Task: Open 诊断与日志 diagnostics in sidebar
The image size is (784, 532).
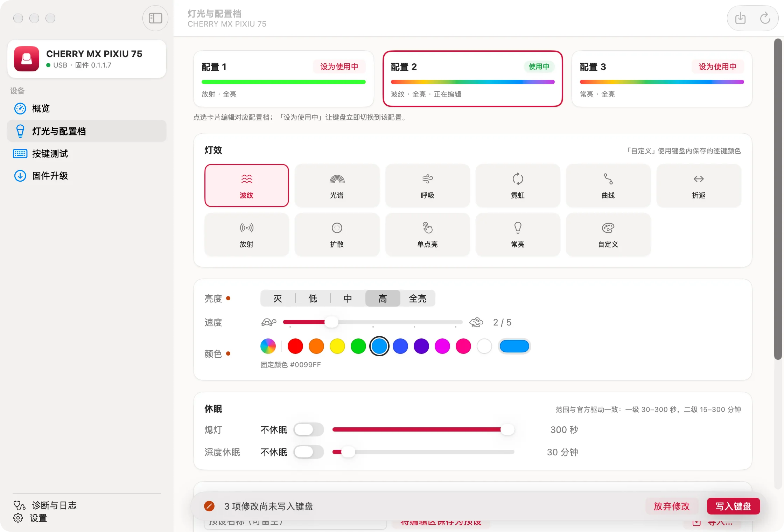Action: 45,505
